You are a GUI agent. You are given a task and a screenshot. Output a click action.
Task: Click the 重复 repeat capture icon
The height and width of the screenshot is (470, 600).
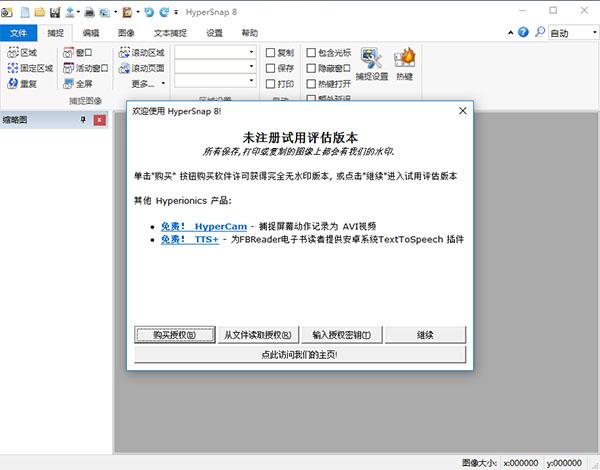(23, 84)
